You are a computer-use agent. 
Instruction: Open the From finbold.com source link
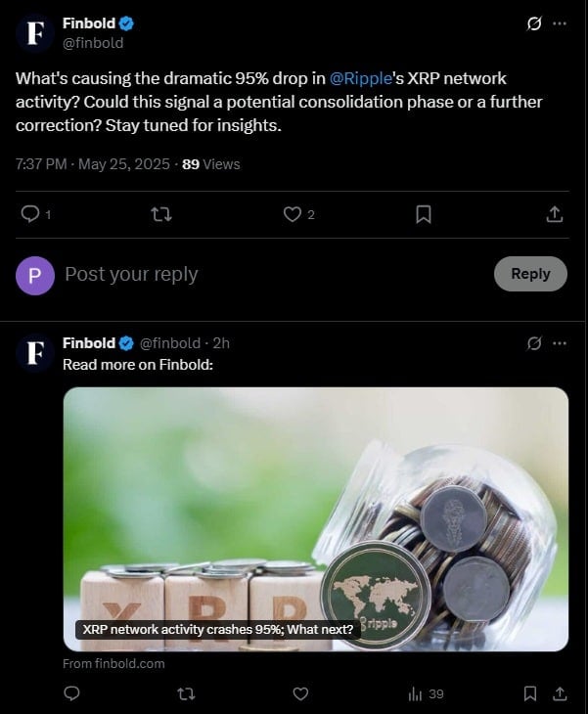click(x=113, y=663)
